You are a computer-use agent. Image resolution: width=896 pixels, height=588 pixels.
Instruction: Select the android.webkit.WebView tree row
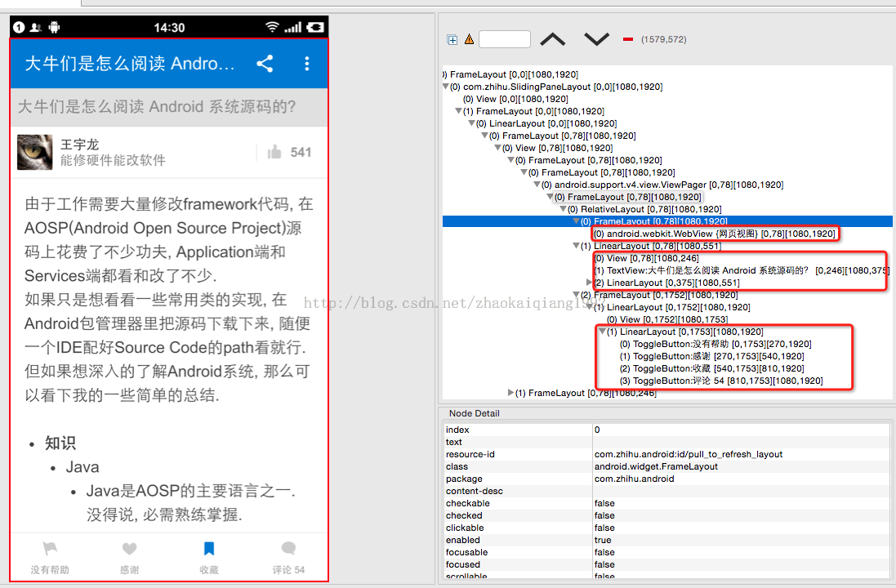715,234
